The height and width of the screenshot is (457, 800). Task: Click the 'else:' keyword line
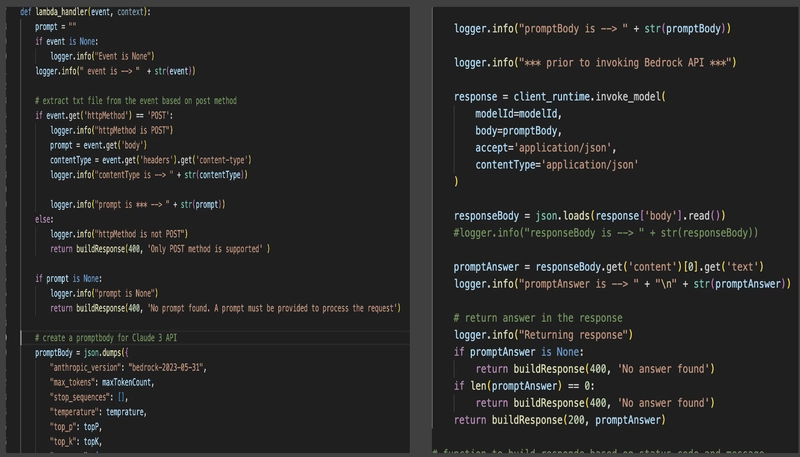44,219
